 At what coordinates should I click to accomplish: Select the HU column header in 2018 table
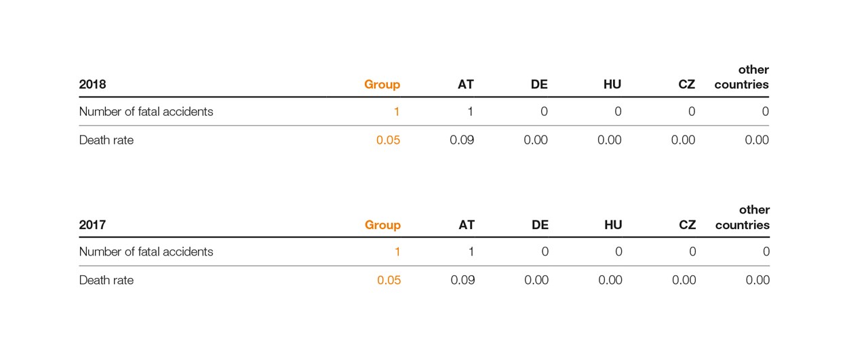point(612,85)
